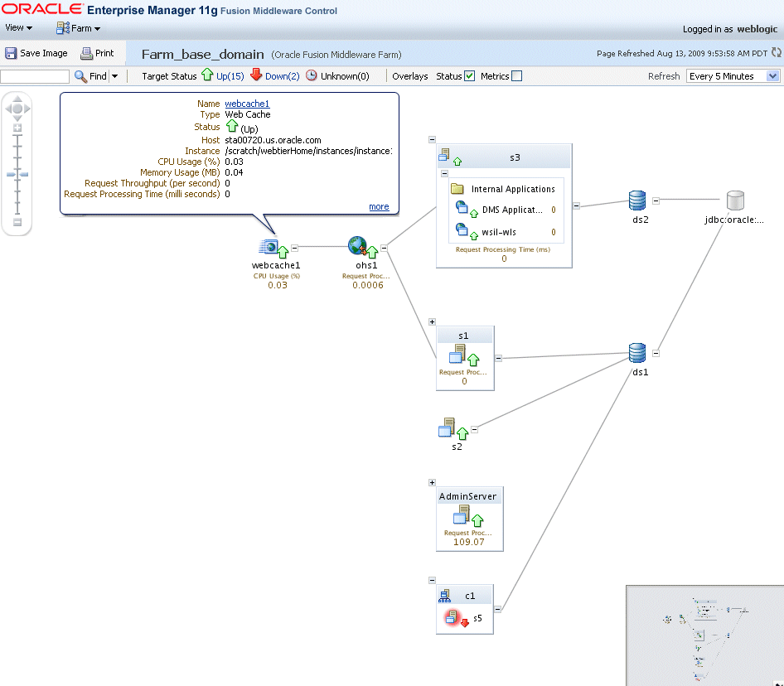Select the DMS Application icon
Image resolution: width=784 pixels, height=686 pixels.
(462, 207)
